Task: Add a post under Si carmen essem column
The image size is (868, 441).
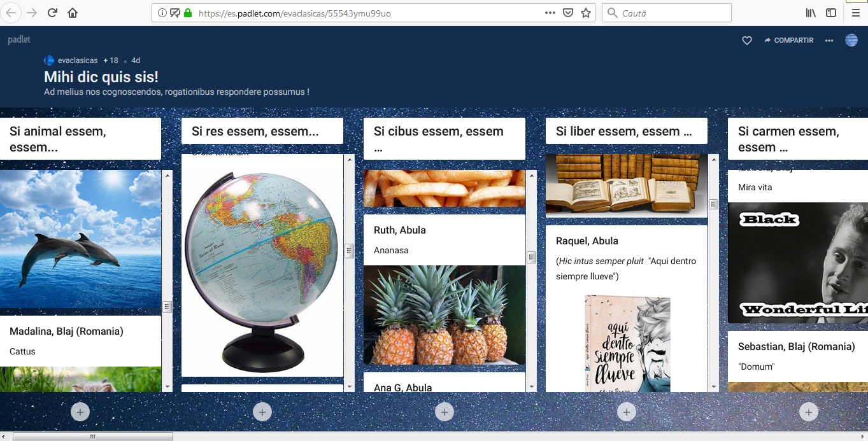Action: click(x=808, y=412)
